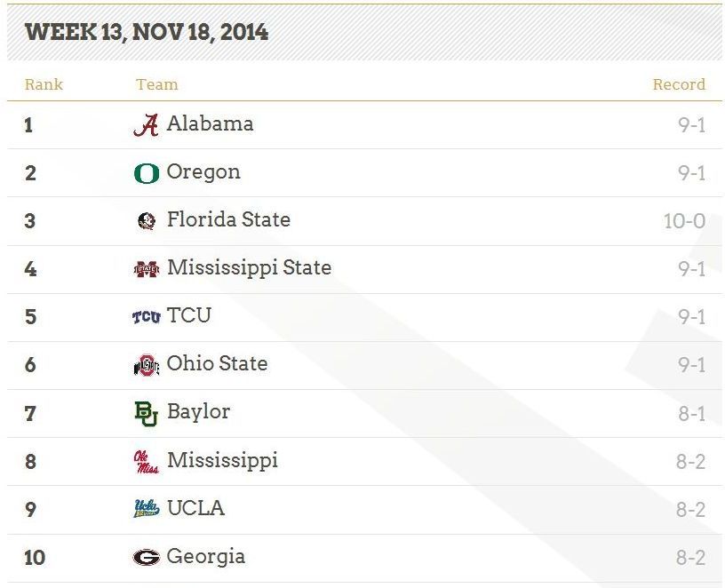Click the Oregon green O logo

point(147,174)
